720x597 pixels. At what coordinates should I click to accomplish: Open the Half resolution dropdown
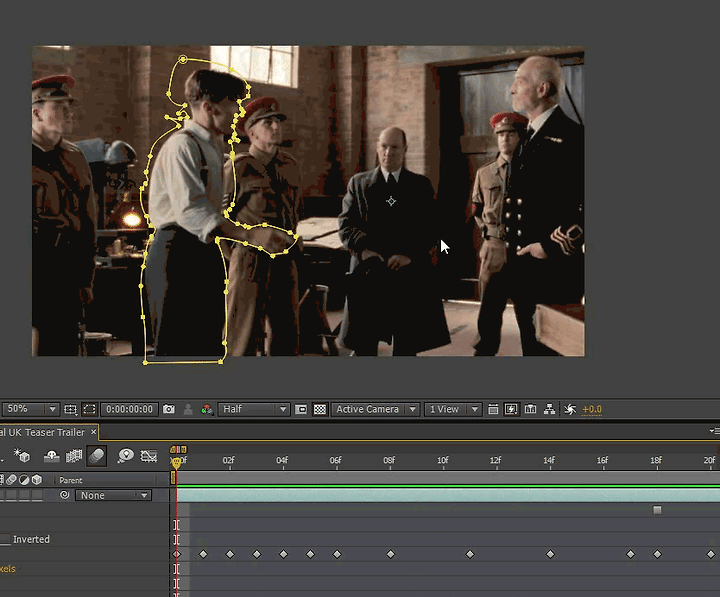(x=253, y=409)
